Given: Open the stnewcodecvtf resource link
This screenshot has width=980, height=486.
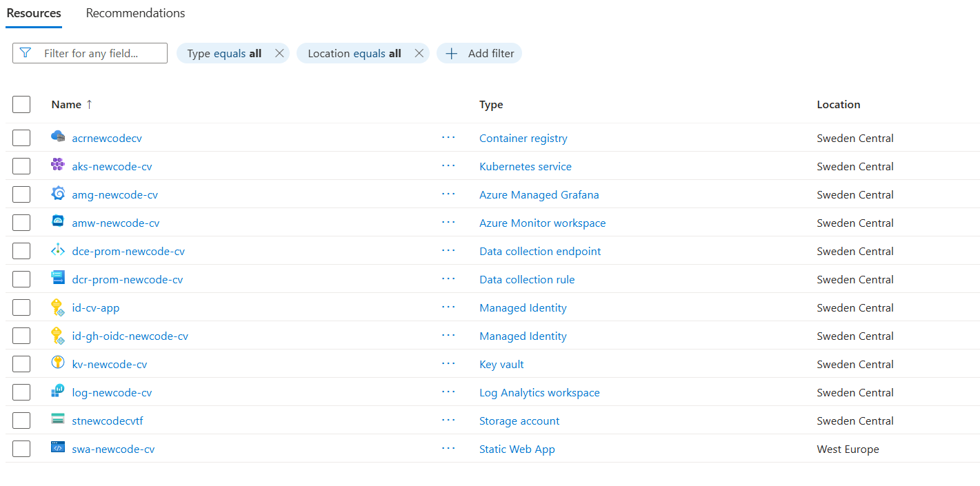Looking at the screenshot, I should (108, 421).
